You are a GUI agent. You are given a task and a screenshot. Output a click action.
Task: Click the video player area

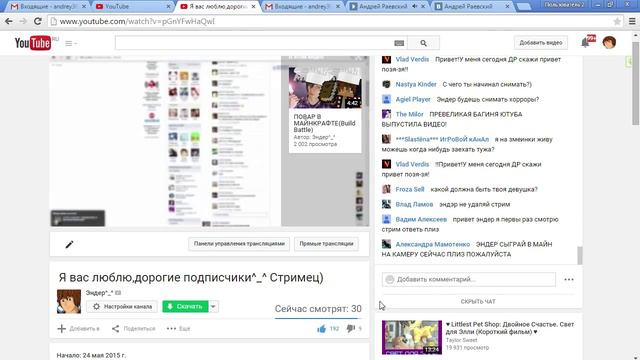click(x=209, y=141)
